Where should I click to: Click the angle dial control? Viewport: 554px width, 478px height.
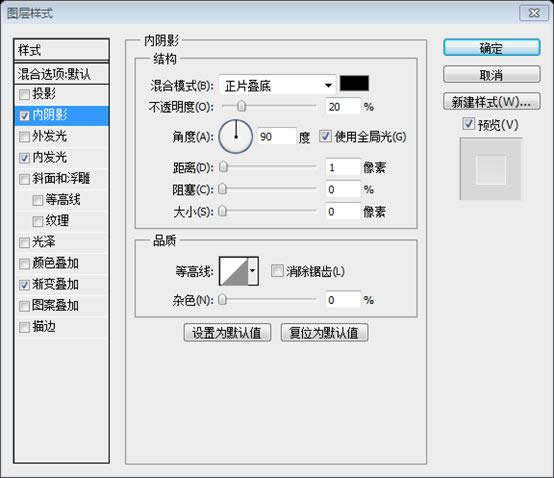236,136
